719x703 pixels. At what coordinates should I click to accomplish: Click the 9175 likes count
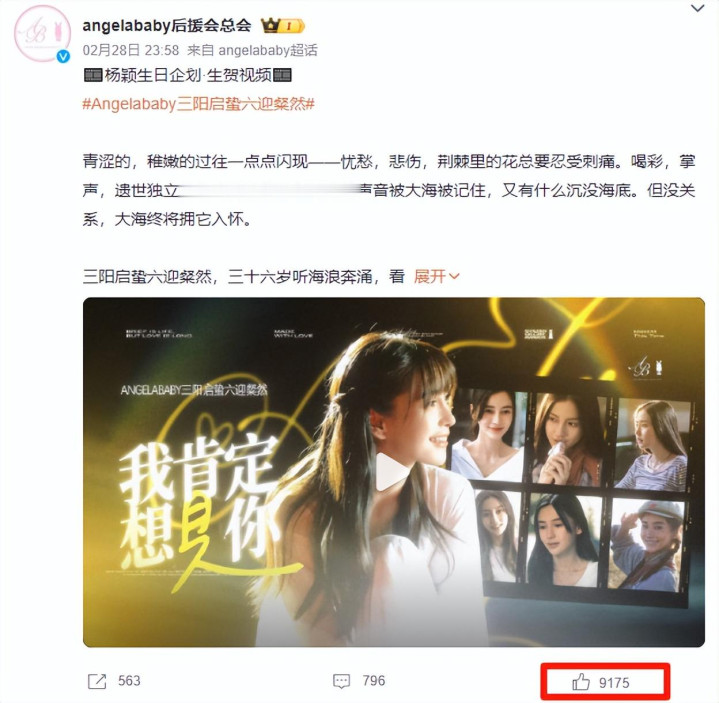point(614,683)
